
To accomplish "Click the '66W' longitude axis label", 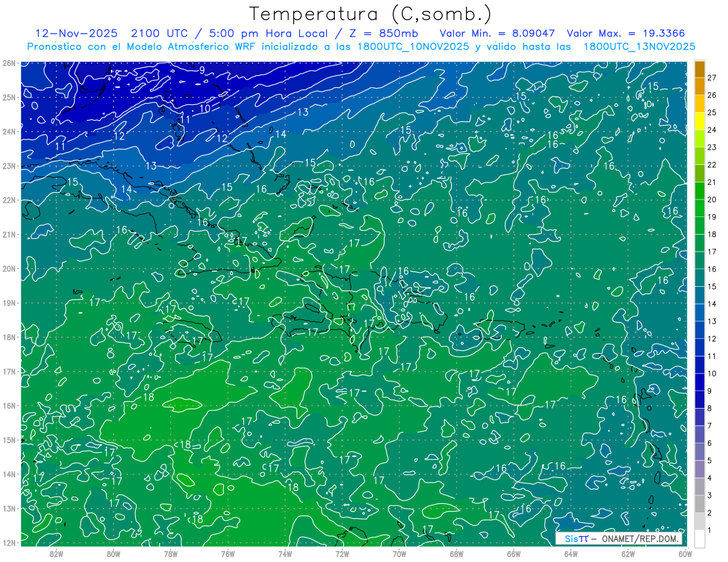I will tap(513, 554).
